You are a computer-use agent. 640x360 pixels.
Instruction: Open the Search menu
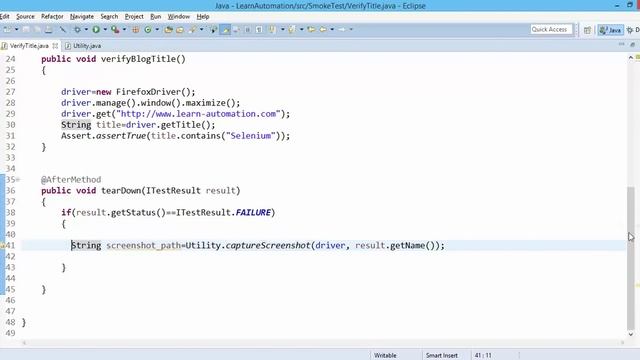[x=109, y=16]
